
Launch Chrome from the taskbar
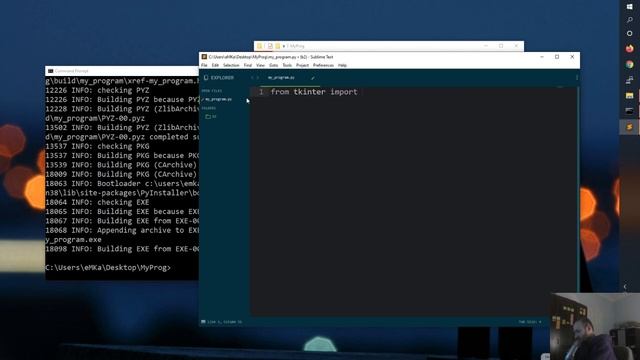coord(629,64)
